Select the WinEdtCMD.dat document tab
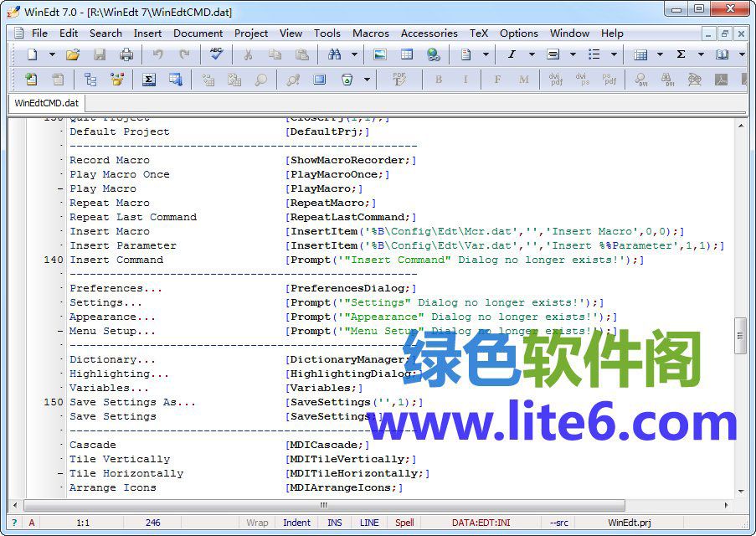The image size is (756, 536). pos(47,103)
